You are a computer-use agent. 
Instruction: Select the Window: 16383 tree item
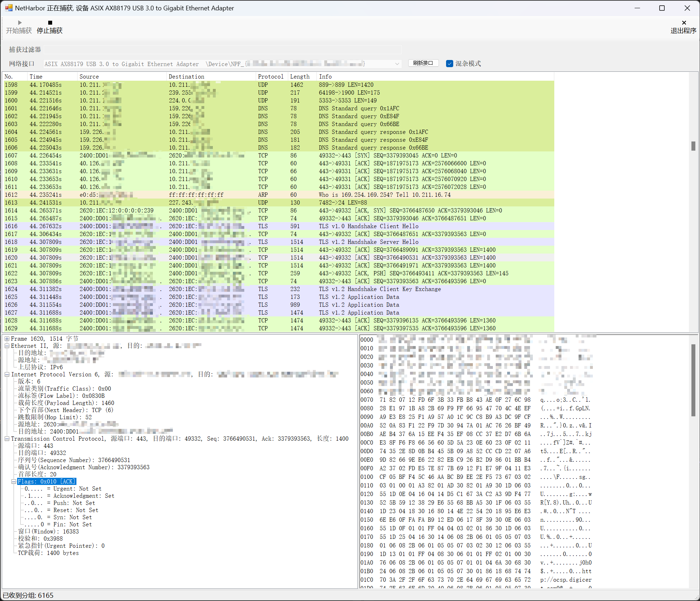click(48, 531)
